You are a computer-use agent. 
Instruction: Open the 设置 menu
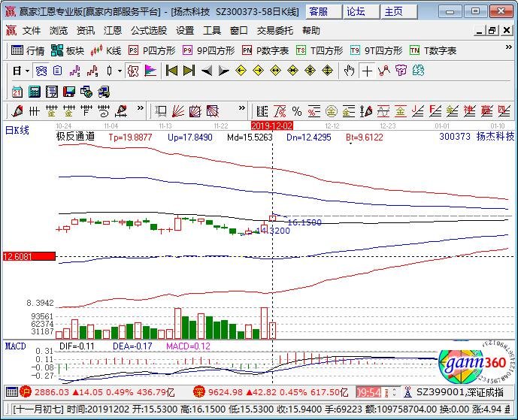185,31
